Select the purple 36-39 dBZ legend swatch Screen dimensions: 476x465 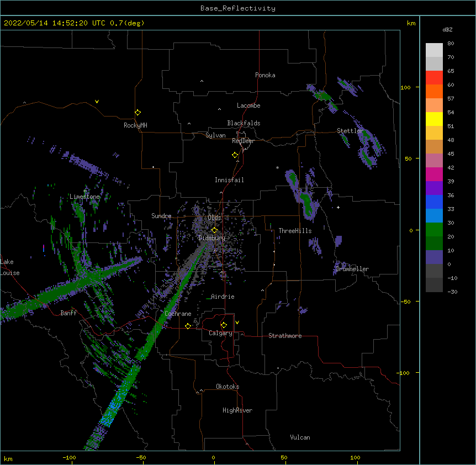click(x=434, y=188)
